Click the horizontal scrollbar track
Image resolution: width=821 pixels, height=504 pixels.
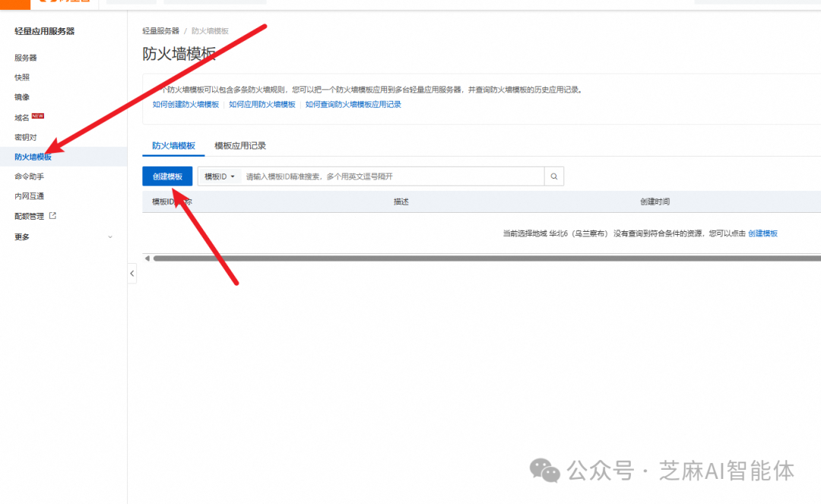tap(487, 258)
